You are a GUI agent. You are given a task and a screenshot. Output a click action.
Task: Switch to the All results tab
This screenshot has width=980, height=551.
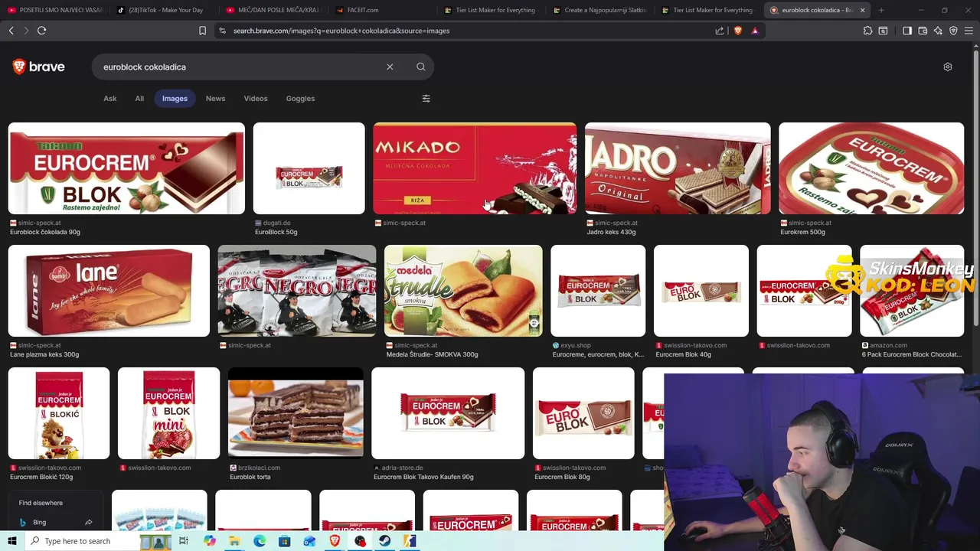coord(139,98)
